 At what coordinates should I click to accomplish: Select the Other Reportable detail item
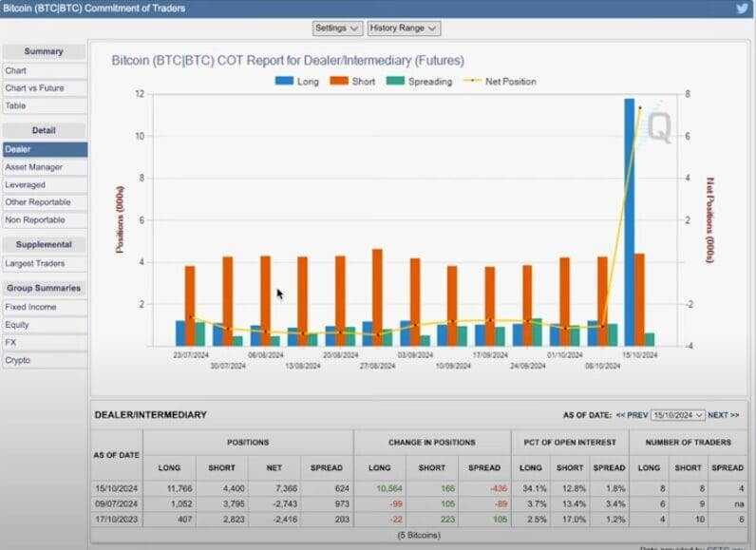(45, 202)
